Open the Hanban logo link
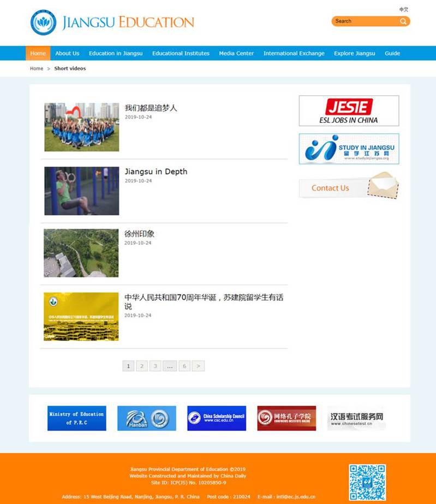Viewport: 436px width, 504px height. tap(146, 418)
